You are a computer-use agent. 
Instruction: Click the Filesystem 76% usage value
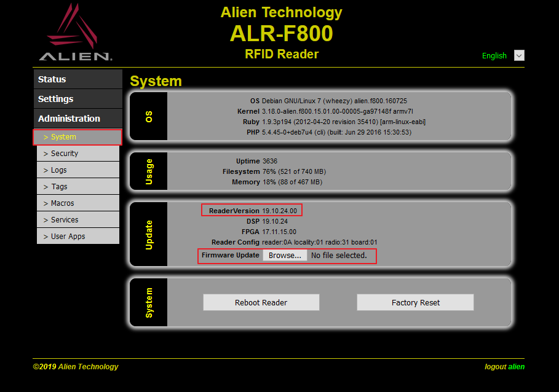pos(294,171)
